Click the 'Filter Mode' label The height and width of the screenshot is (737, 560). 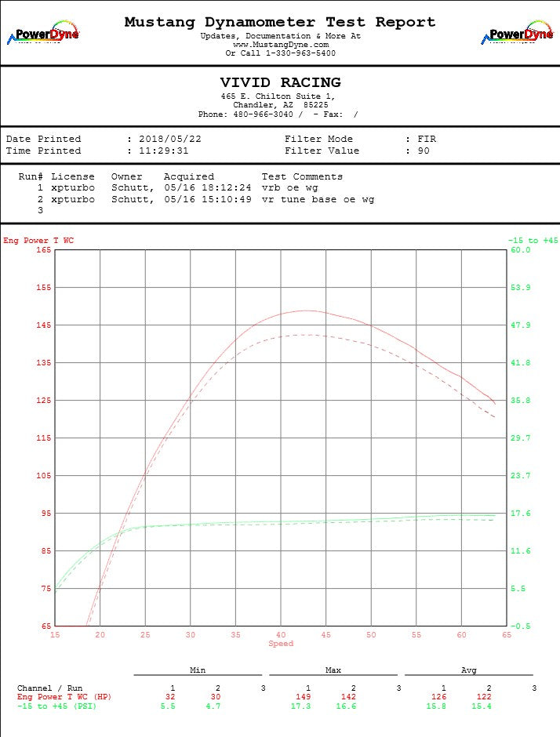318,139
